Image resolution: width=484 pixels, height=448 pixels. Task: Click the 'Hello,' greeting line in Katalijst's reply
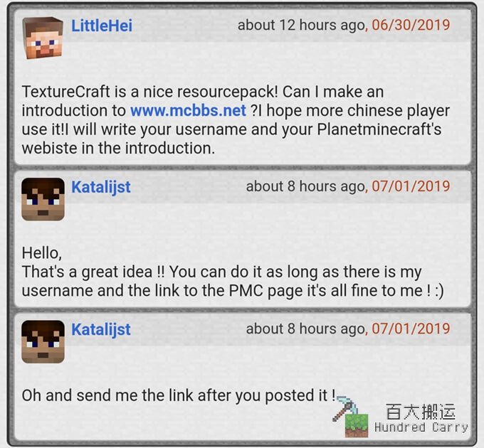click(x=42, y=253)
